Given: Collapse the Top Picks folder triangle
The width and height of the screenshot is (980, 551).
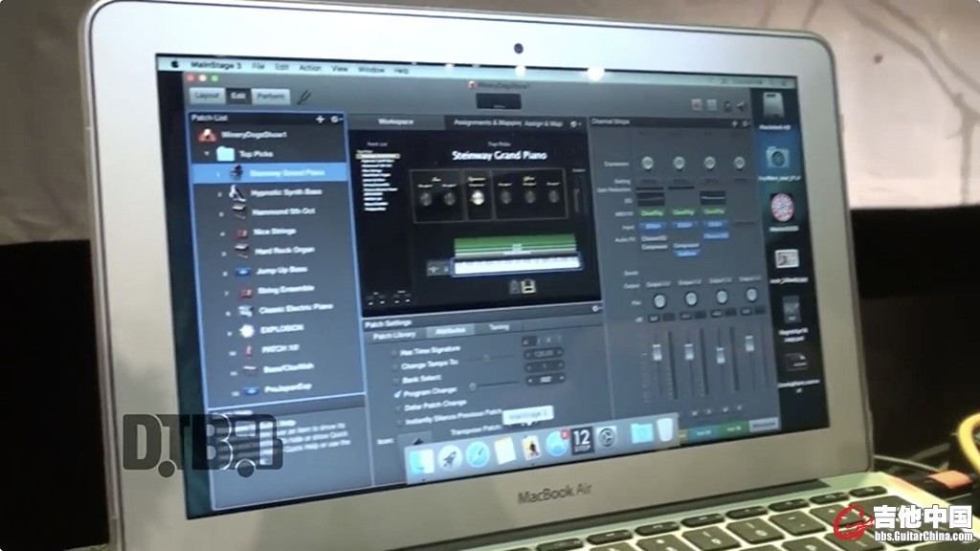Looking at the screenshot, I should 208,153.
